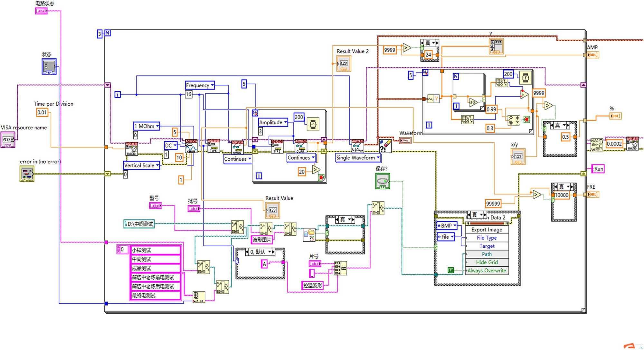644x350 pixels.
Task: Click the Time per Division 0.01 constant
Action: point(42,112)
